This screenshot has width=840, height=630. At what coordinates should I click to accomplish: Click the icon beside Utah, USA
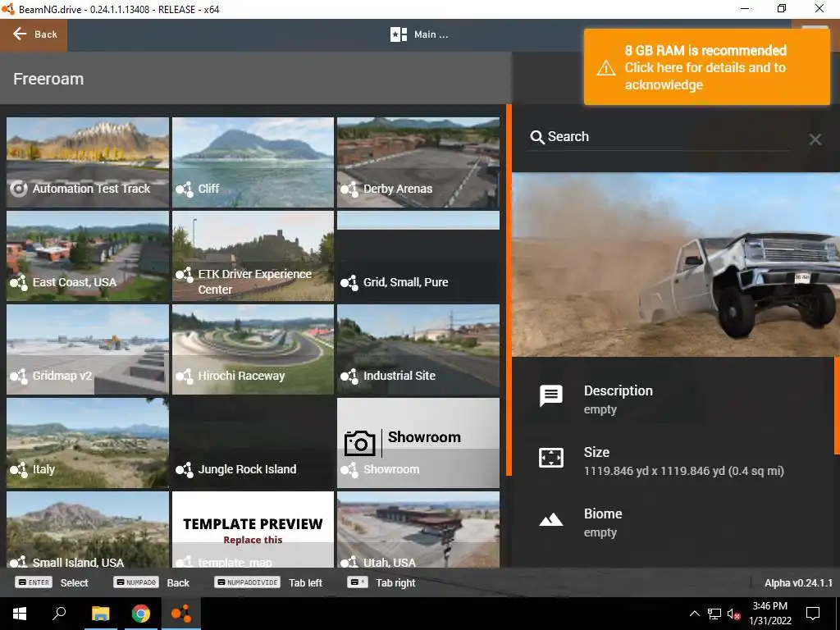coord(349,562)
